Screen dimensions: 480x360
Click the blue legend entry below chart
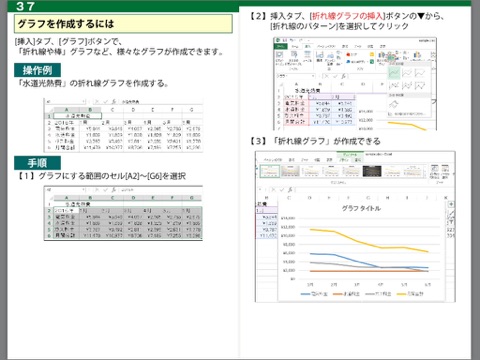point(314,294)
